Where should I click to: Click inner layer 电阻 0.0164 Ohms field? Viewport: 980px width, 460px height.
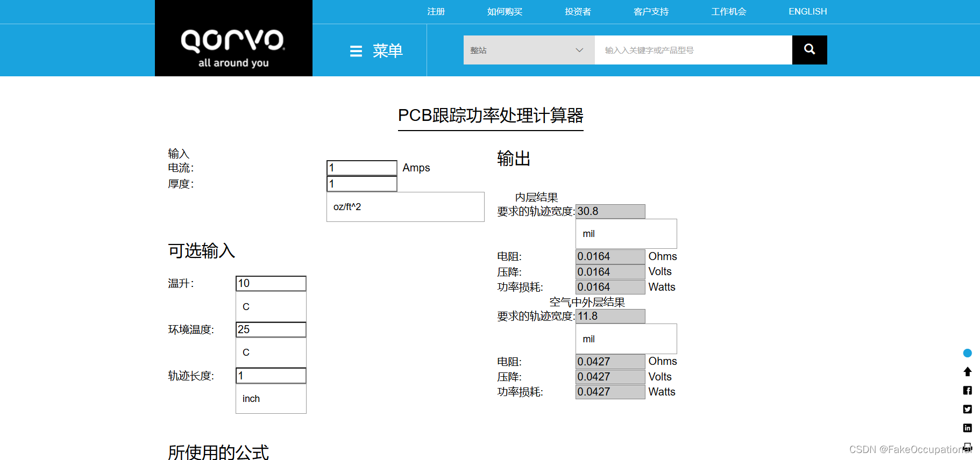(x=610, y=256)
